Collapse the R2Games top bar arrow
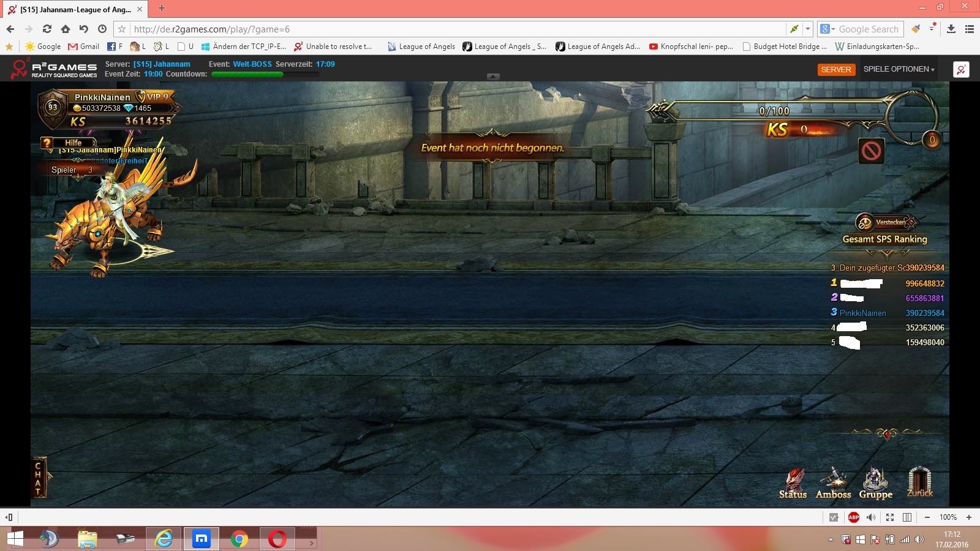Screen dimensions: 980x551 (493, 77)
